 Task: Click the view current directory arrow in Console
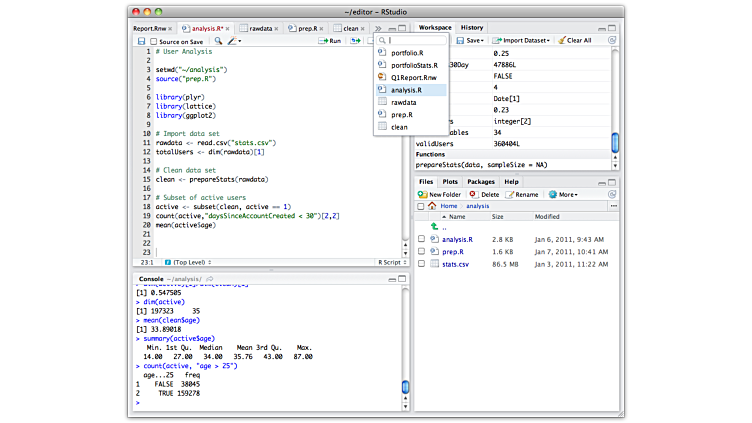(210, 277)
